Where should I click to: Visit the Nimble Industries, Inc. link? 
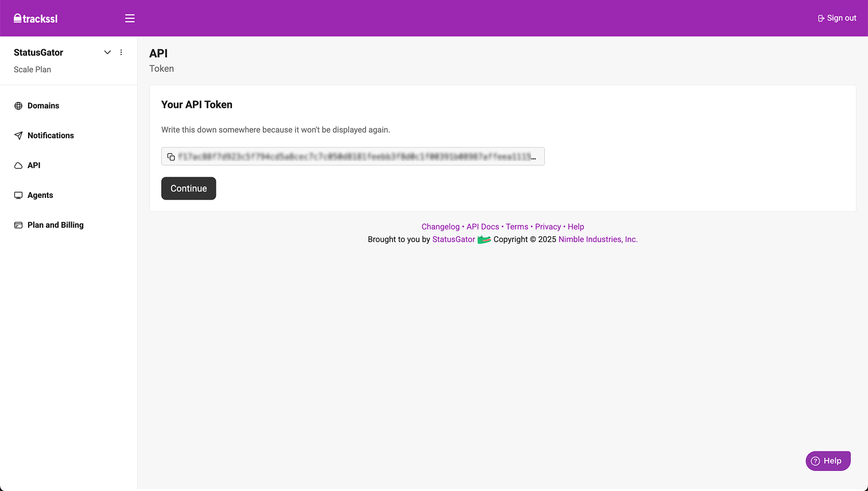click(x=598, y=239)
